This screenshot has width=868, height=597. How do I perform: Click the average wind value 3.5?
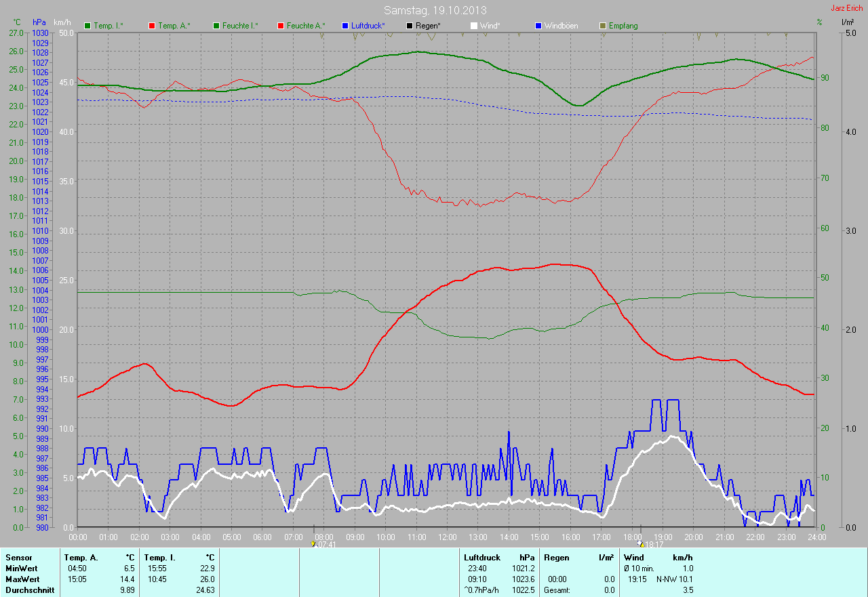click(688, 590)
